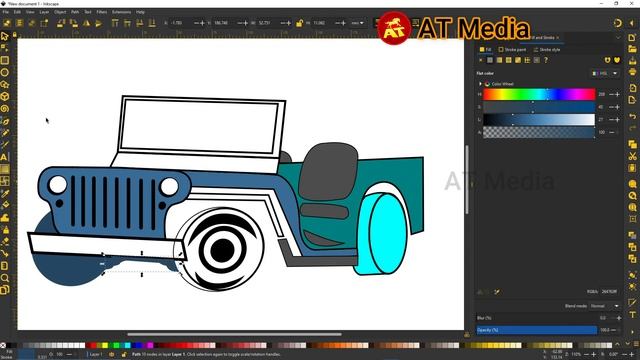The image size is (640, 360).
Task: Select the Star and polygon tool
Action: click(4, 84)
